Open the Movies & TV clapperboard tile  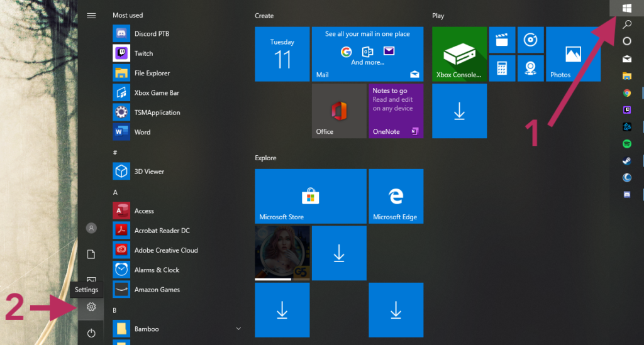pyautogui.click(x=502, y=40)
